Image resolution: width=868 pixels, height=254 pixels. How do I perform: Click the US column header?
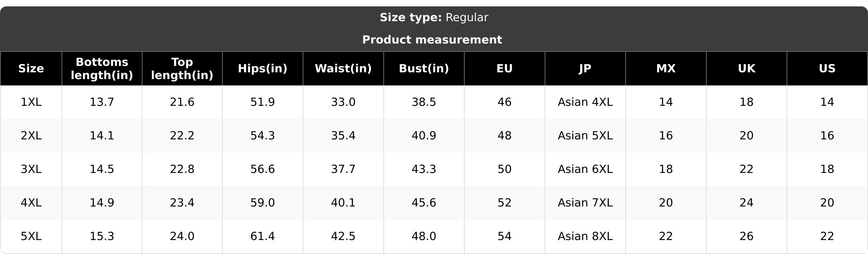tap(827, 69)
